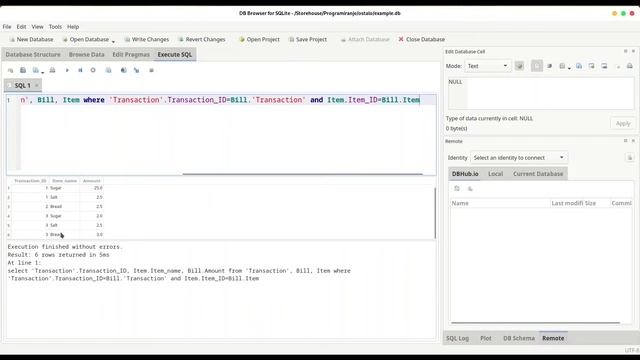Viewport: 640px width, 360px height.
Task: Click the save results view icon
Action: point(109,70)
